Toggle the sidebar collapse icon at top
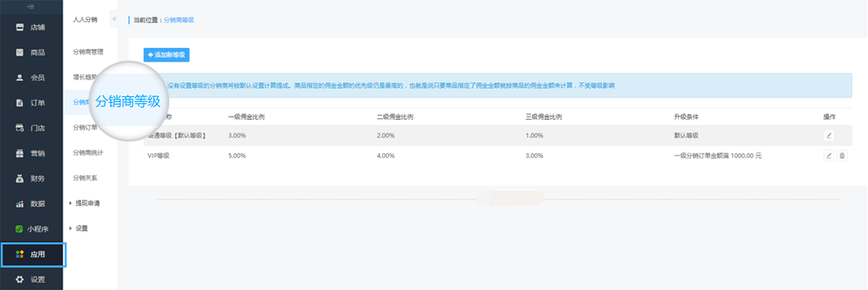Image resolution: width=868 pixels, height=290 pixels. tap(31, 6)
